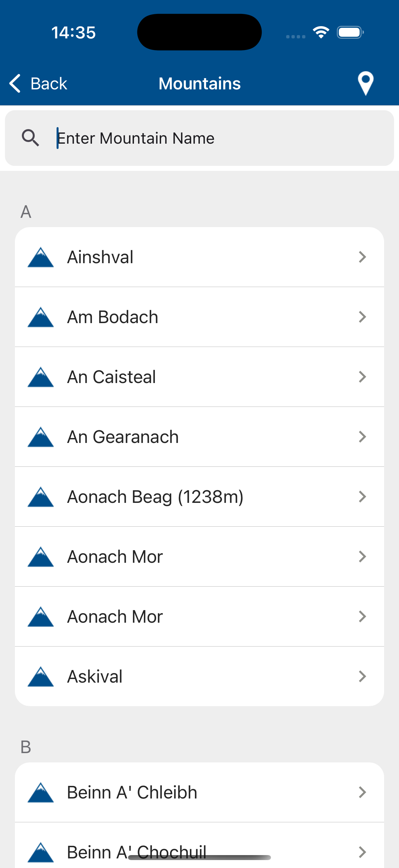Open the Askival row chevron
The width and height of the screenshot is (399, 868).
(362, 676)
